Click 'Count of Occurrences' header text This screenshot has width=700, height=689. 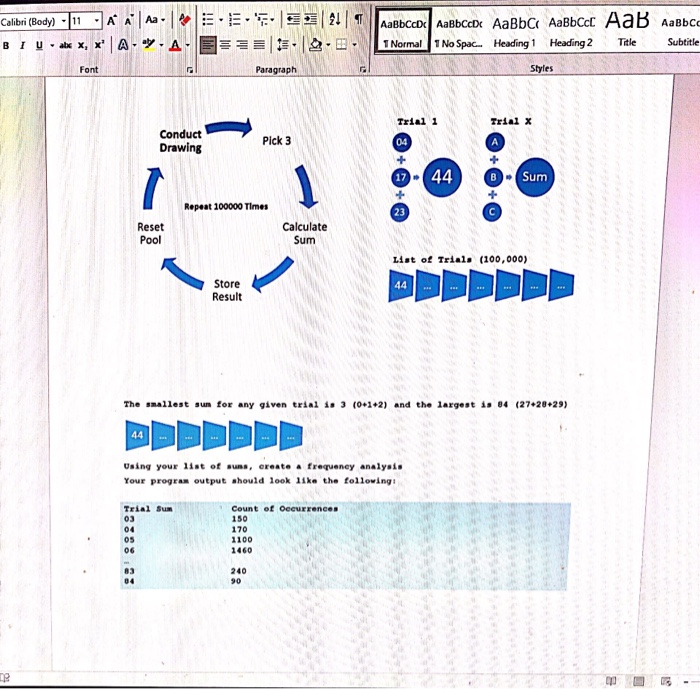[x=284, y=509]
